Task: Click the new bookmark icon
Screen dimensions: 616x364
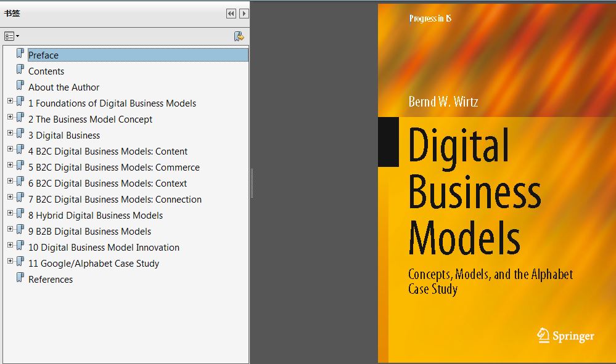Action: [x=239, y=36]
